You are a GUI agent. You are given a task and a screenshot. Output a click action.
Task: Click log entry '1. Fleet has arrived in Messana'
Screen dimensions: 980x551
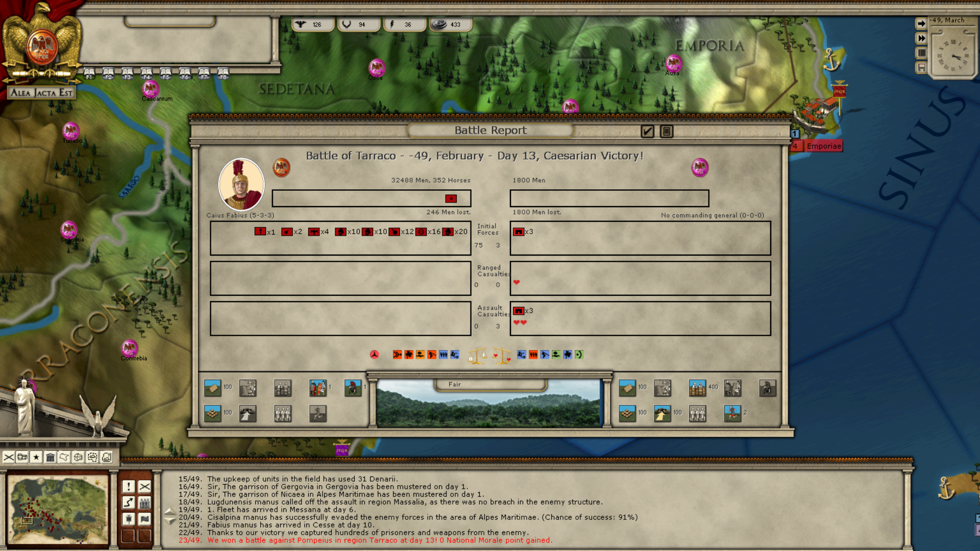click(x=266, y=510)
